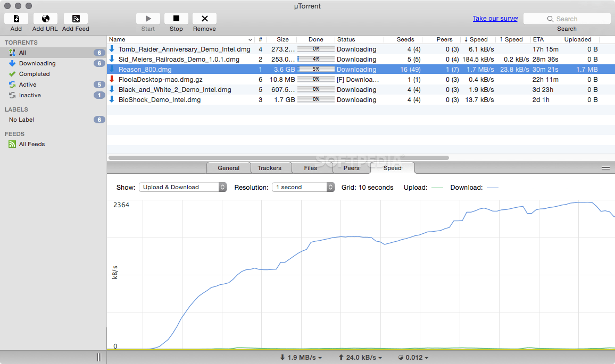Open the upload speed limit menu in status bar
The width and height of the screenshot is (615, 364).
tap(360, 357)
